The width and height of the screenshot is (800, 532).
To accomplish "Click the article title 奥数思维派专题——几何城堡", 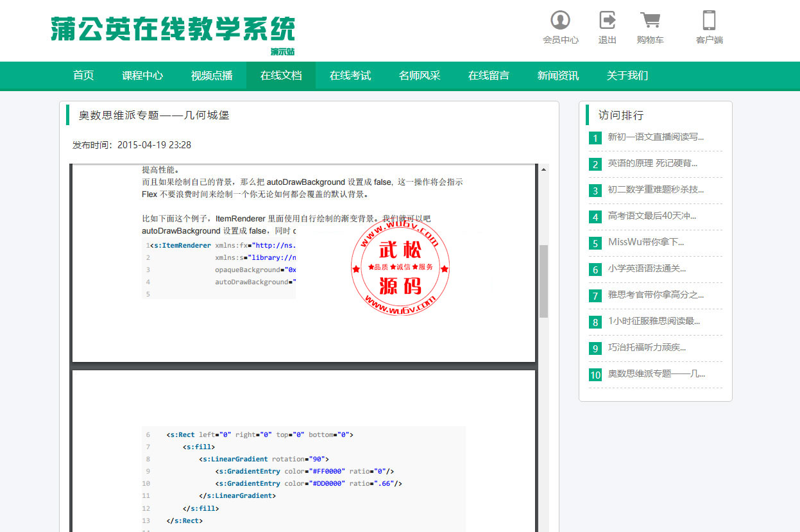I will [154, 116].
